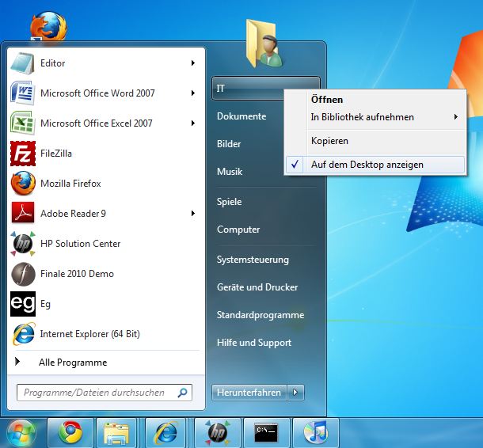Open Google Chrome from the taskbar

pyautogui.click(x=70, y=433)
